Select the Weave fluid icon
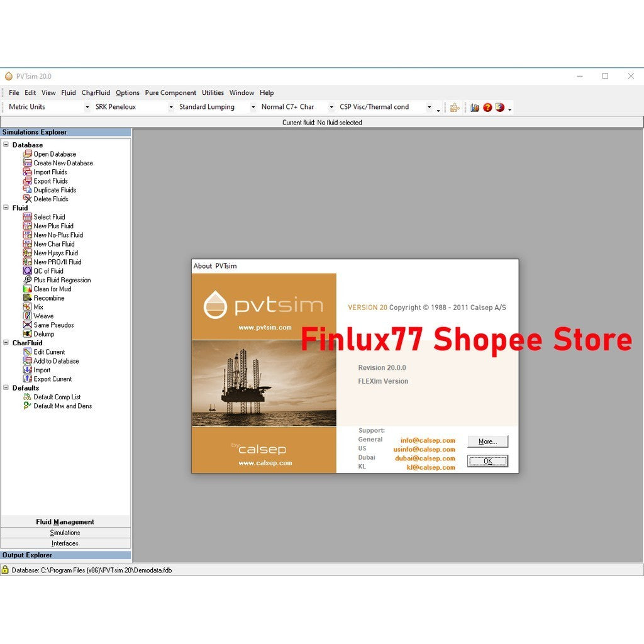 click(28, 316)
